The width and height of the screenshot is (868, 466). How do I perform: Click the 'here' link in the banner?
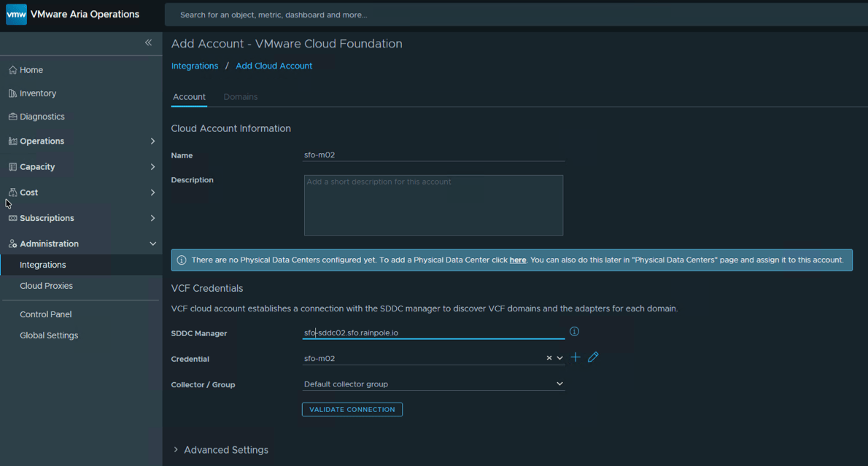[518, 260]
